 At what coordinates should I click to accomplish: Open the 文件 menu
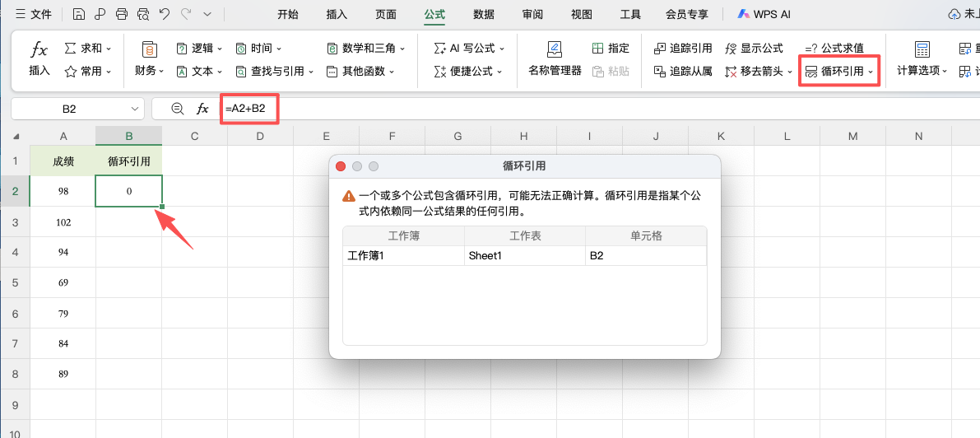coord(35,14)
